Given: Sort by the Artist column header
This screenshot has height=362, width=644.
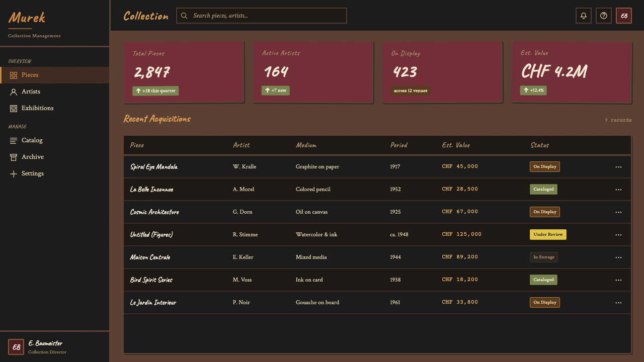Looking at the screenshot, I should 241,145.
